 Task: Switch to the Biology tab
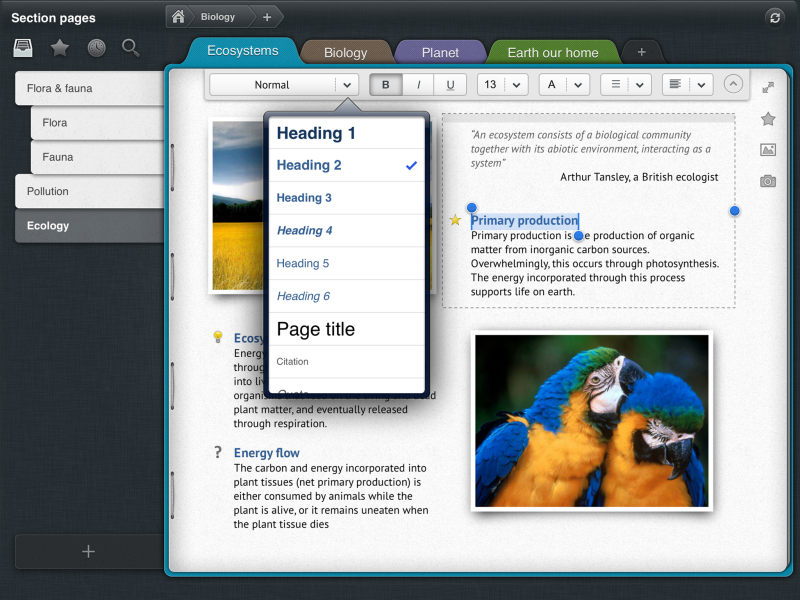[x=346, y=53]
